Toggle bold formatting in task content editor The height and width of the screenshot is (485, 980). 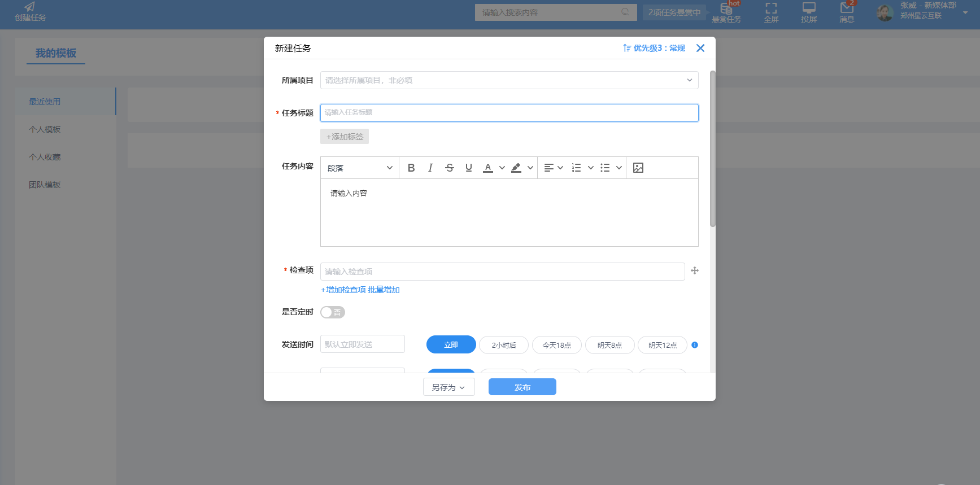(x=411, y=168)
